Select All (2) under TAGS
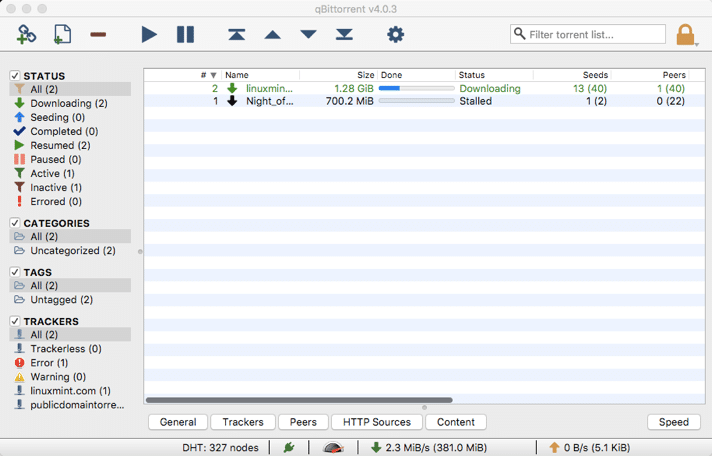Viewport: 712px width, 456px height. click(70, 286)
